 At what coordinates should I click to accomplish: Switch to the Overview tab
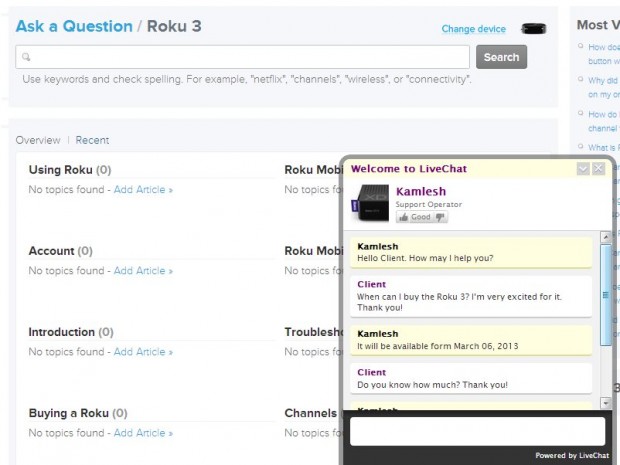(x=38, y=140)
